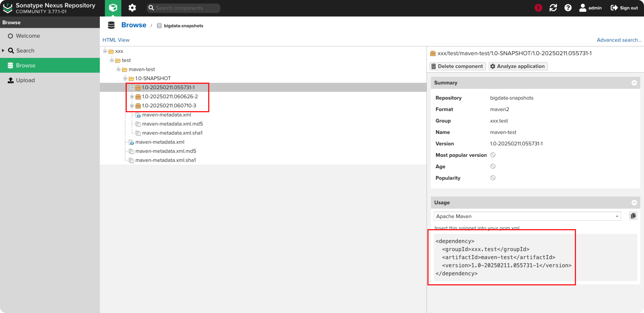
Task: Select the lower maven-metadata.xml.sha1 file
Action: pos(165,160)
